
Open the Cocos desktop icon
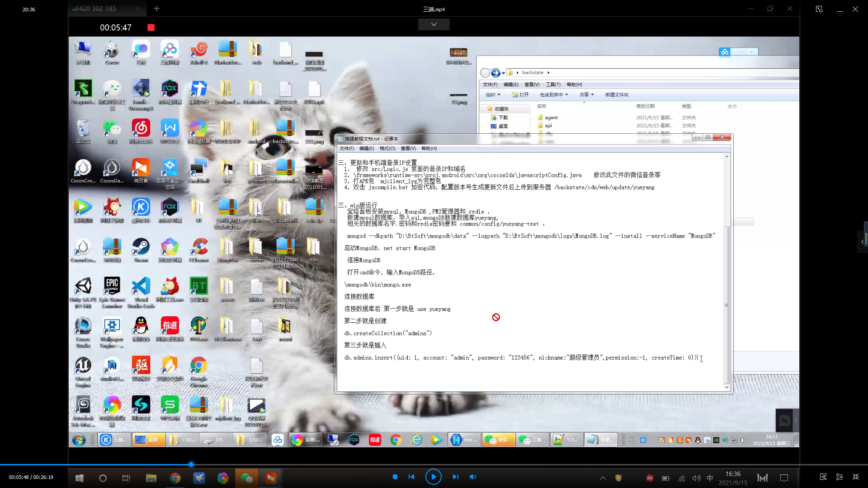112,53
